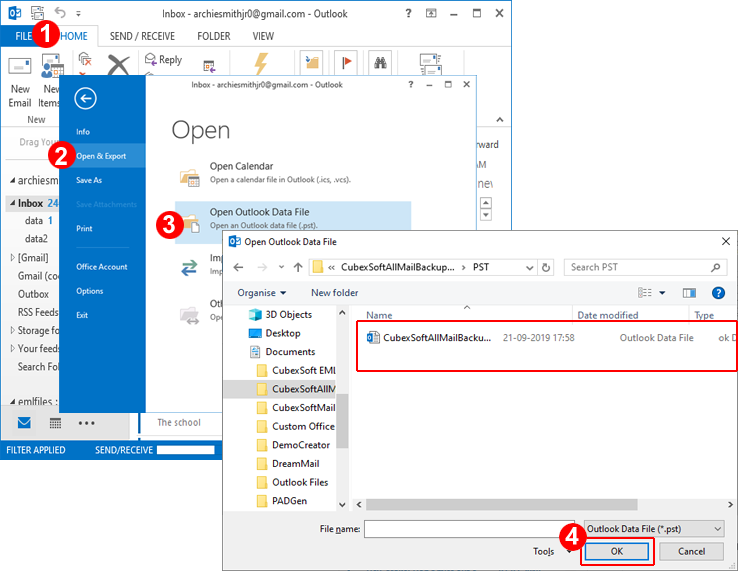Select the Desktop folder in tree
This screenshot has width=738, height=571.
pos(283,333)
